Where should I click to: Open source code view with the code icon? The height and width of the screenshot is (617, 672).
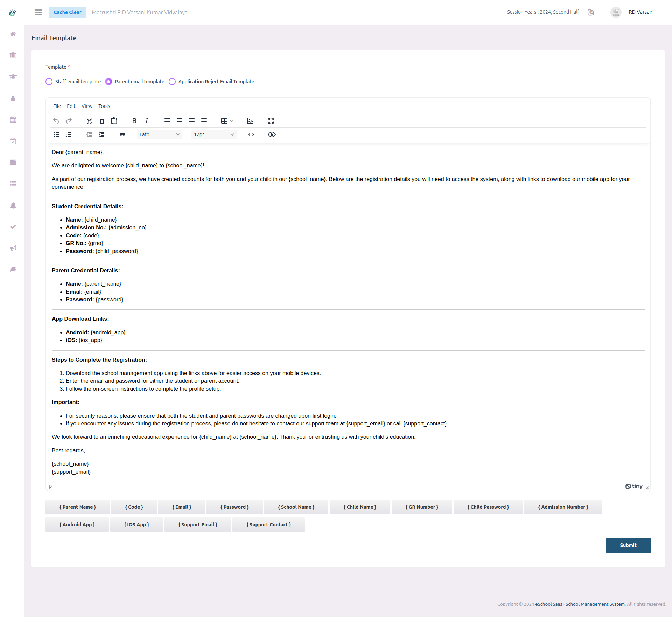[x=251, y=134]
